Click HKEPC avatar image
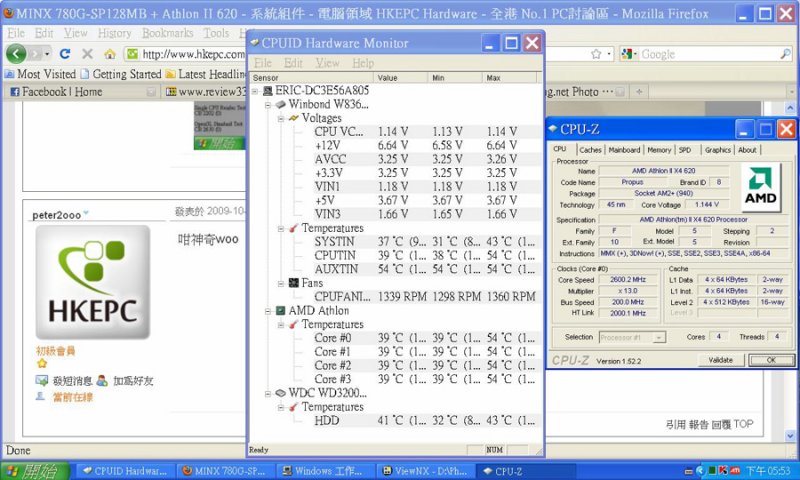Viewport: 800px width, 480px height. pyautogui.click(x=92, y=282)
